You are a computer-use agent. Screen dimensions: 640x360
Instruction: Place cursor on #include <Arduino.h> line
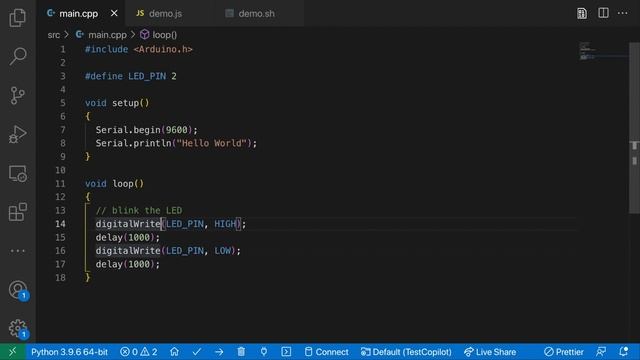click(x=139, y=49)
